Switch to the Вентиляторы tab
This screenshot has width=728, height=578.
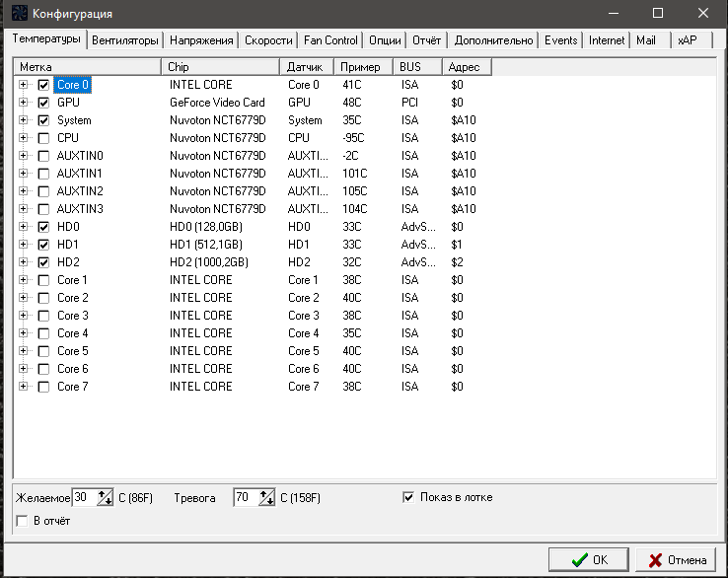(x=125, y=40)
